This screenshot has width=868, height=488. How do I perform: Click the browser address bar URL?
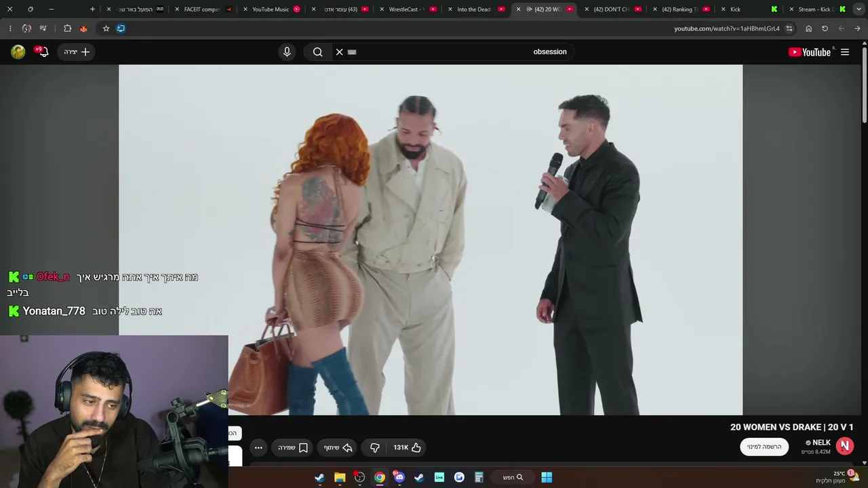726,28
